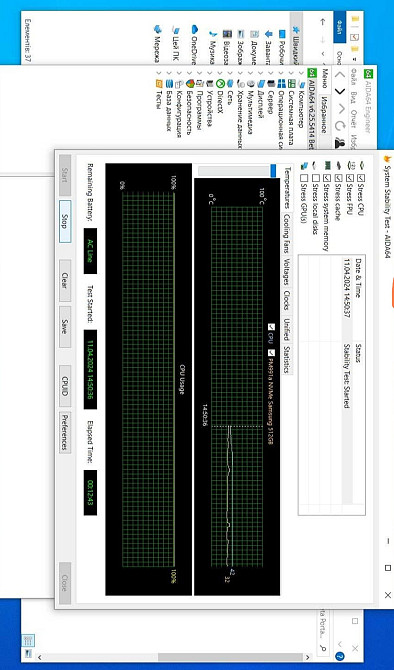Click blue slider handle beside temperature graph
This screenshot has height=670, width=394.
point(273,170)
